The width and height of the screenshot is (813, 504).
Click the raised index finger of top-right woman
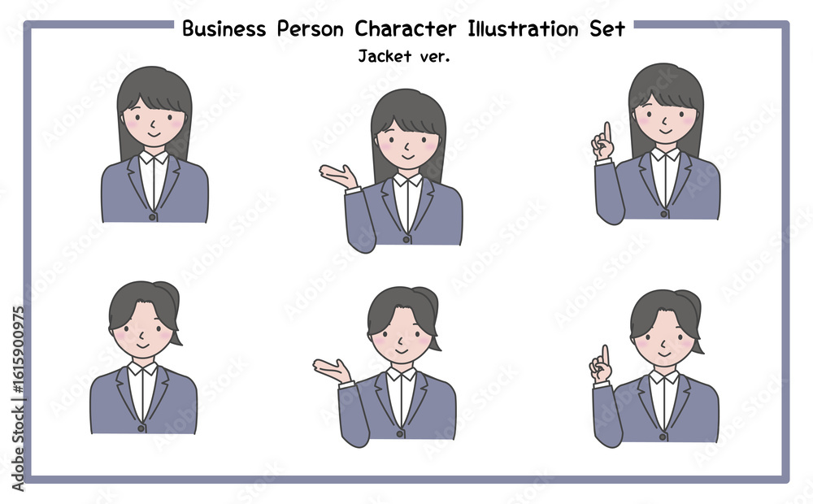tap(607, 132)
